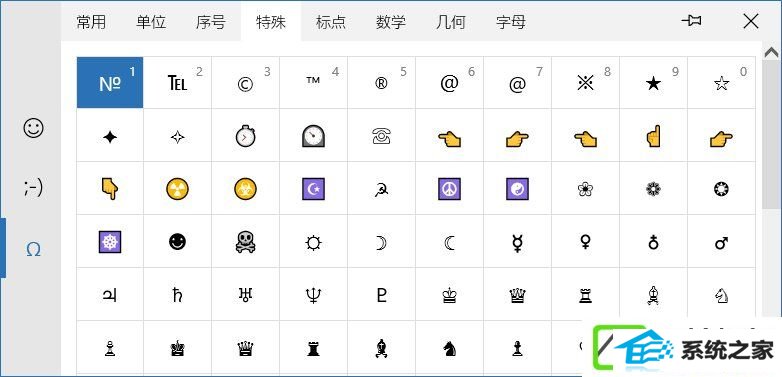Pin the symbol panel with pushpin icon
The image size is (782, 377).
tap(691, 21)
